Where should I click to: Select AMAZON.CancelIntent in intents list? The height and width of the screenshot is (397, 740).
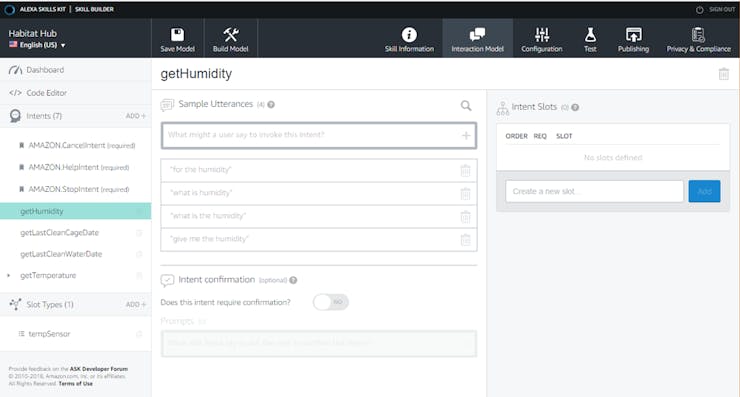82,145
